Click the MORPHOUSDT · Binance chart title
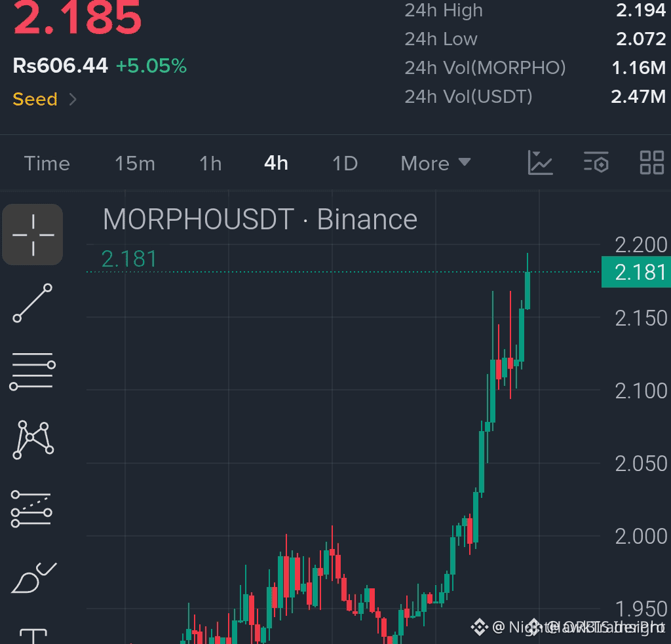Viewport: 671px width, 644px height. (260, 219)
